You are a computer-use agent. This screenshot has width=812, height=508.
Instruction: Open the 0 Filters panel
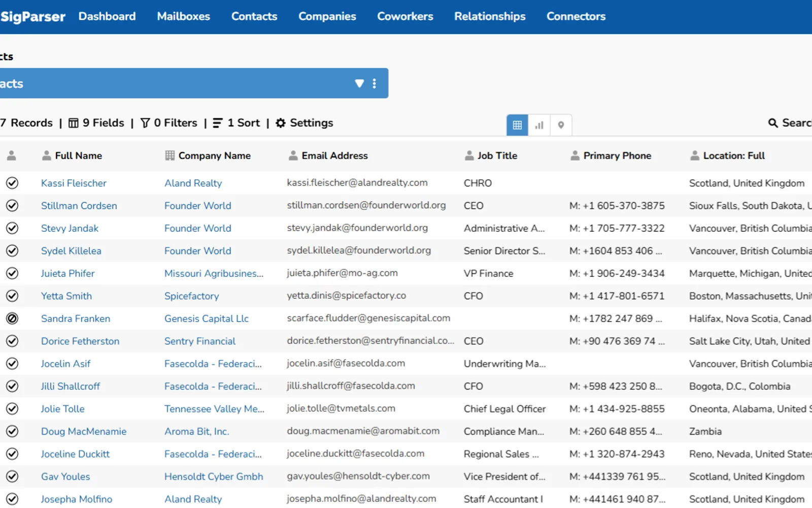pyautogui.click(x=169, y=123)
